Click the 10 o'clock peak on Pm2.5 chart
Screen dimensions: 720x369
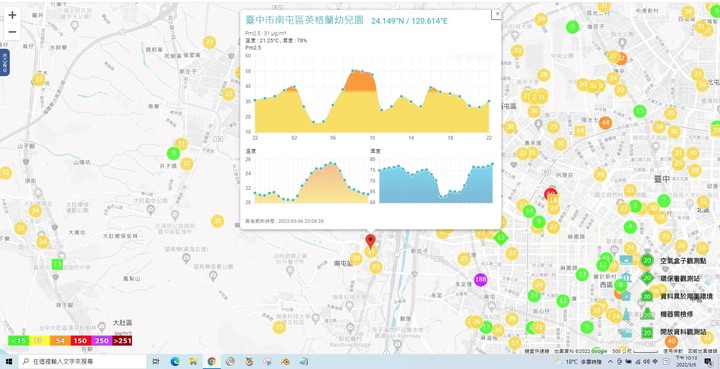click(372, 74)
